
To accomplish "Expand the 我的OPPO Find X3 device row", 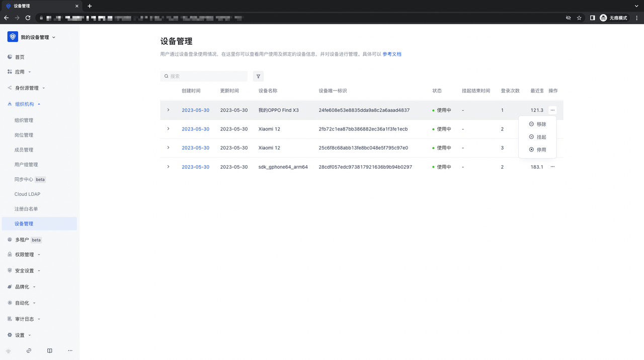I will point(168,110).
